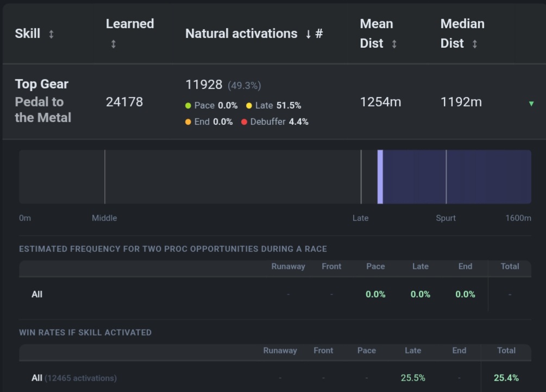Click the Spurt label under the chart
This screenshot has height=392, width=546.
click(445, 218)
